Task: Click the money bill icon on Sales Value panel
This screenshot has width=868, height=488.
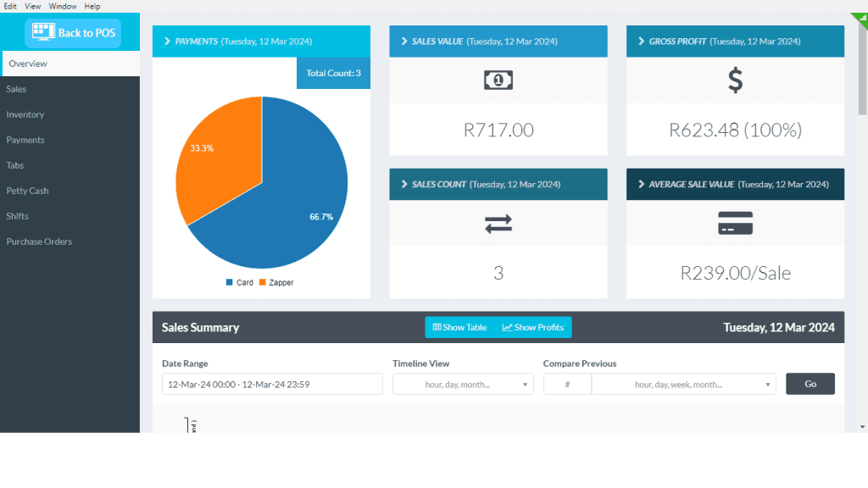Action: click(x=498, y=81)
